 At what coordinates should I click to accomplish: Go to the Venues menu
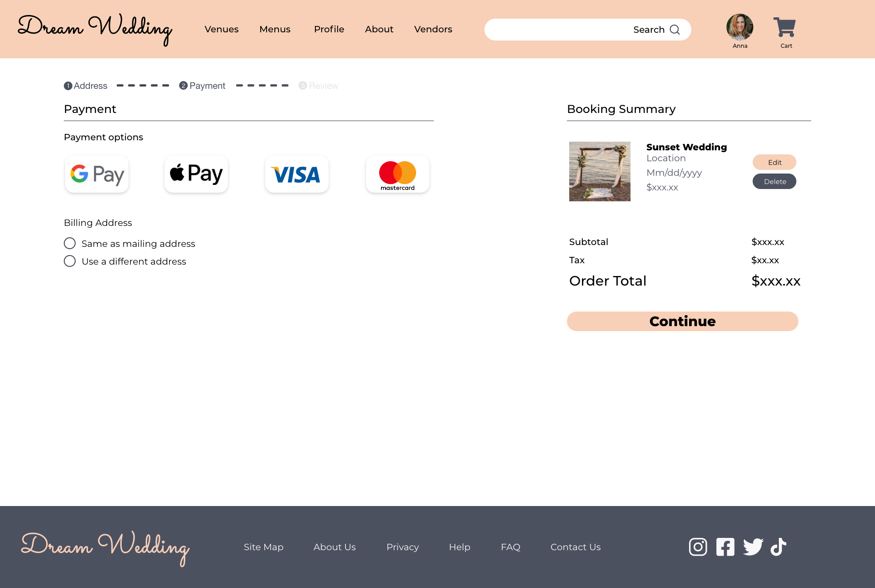221,29
